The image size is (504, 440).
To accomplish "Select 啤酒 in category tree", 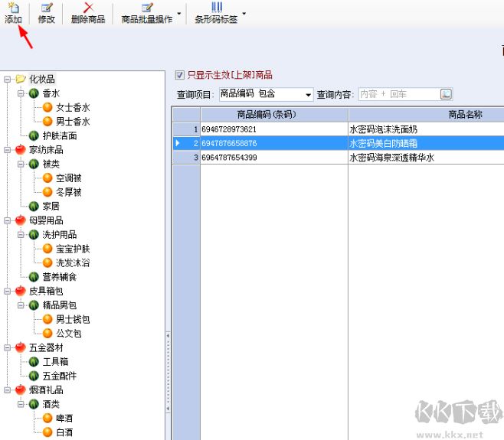I will (65, 419).
